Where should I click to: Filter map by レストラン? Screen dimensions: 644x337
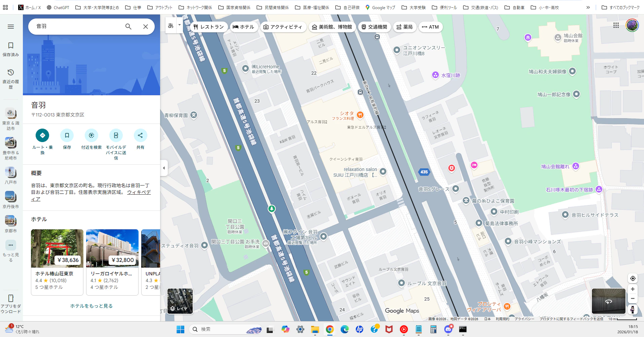click(209, 27)
